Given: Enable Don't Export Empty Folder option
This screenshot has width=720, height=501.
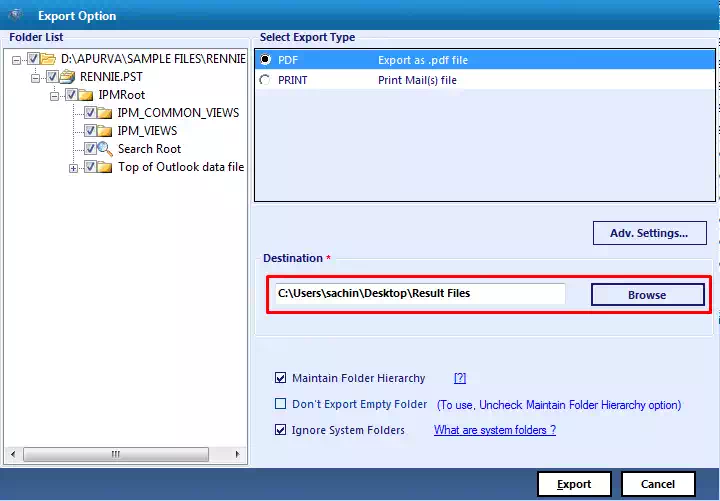Looking at the screenshot, I should [280, 404].
